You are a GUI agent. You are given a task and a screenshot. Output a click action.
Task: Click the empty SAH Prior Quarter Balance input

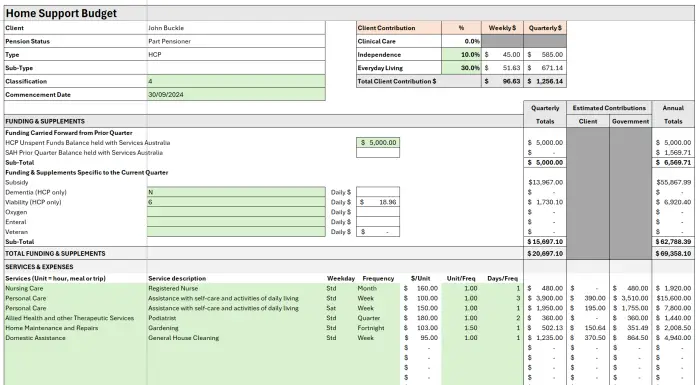coord(378,152)
